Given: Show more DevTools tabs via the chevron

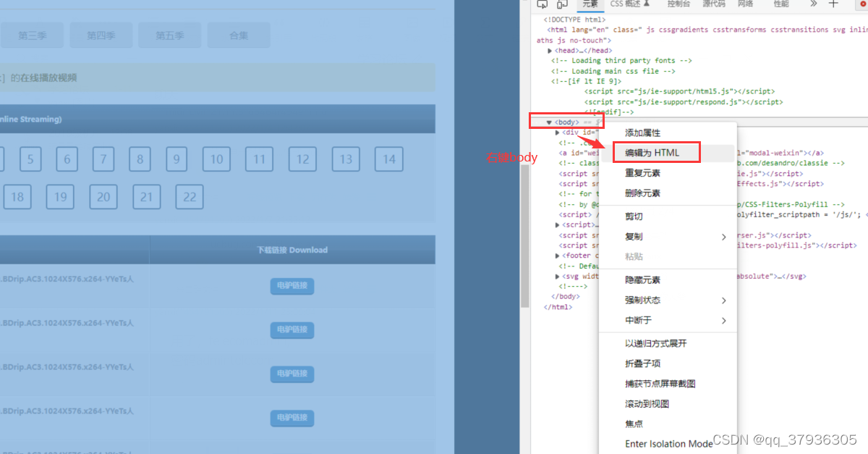Looking at the screenshot, I should pyautogui.click(x=814, y=4).
